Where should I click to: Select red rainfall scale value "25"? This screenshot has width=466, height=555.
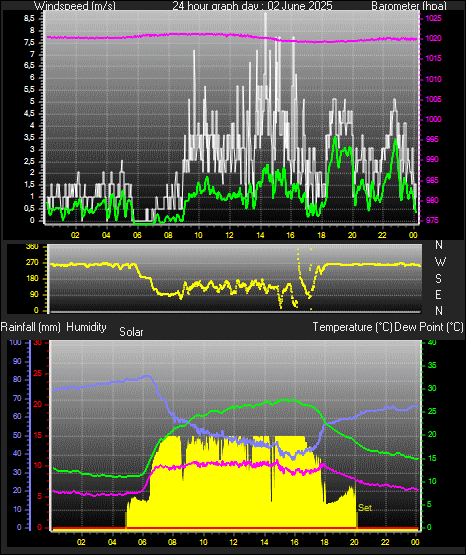point(38,373)
